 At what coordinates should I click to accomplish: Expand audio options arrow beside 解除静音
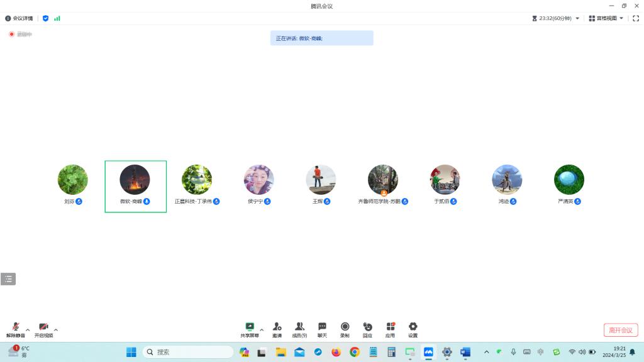pyautogui.click(x=28, y=329)
